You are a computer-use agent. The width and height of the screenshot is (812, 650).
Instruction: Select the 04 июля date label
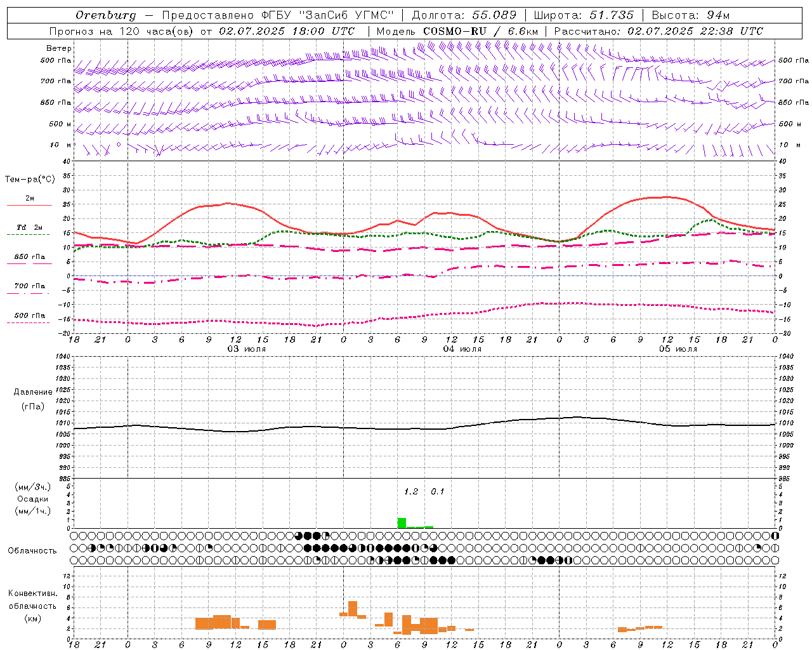click(x=462, y=349)
